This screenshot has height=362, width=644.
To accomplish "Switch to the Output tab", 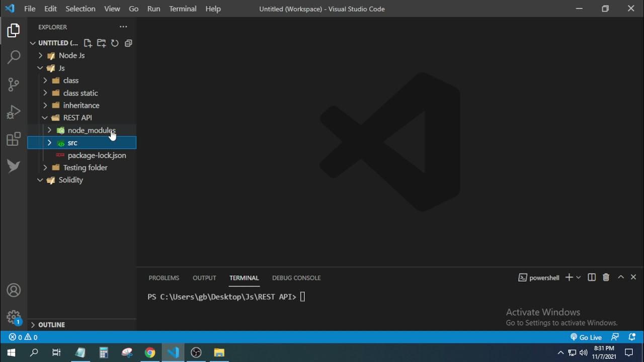I will tap(204, 278).
